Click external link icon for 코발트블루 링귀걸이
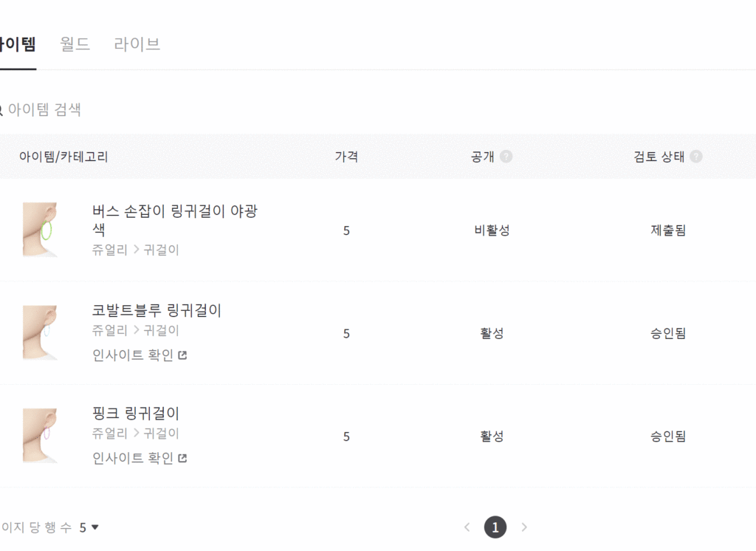This screenshot has width=756, height=551. (182, 355)
